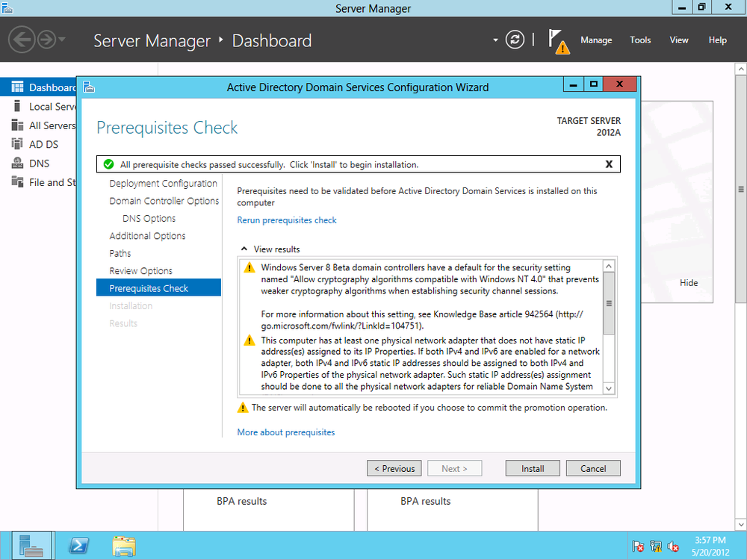The width and height of the screenshot is (747, 560).
Task: Open the Help menu
Action: (x=717, y=40)
